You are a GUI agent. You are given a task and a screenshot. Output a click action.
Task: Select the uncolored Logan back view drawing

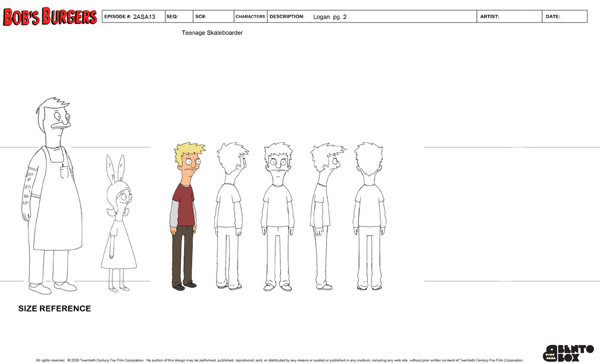coord(369,216)
